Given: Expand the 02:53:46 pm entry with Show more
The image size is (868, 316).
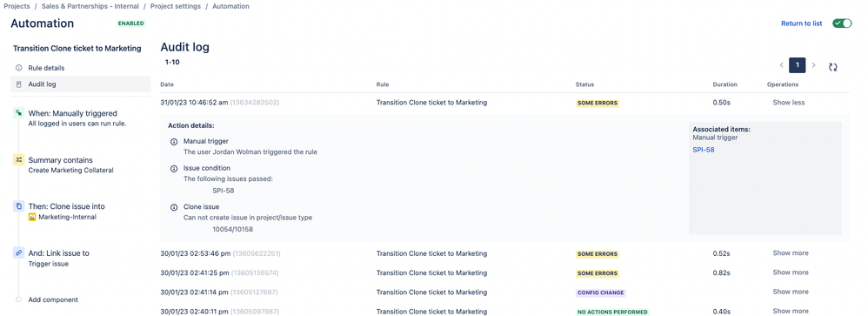Looking at the screenshot, I should tap(791, 253).
